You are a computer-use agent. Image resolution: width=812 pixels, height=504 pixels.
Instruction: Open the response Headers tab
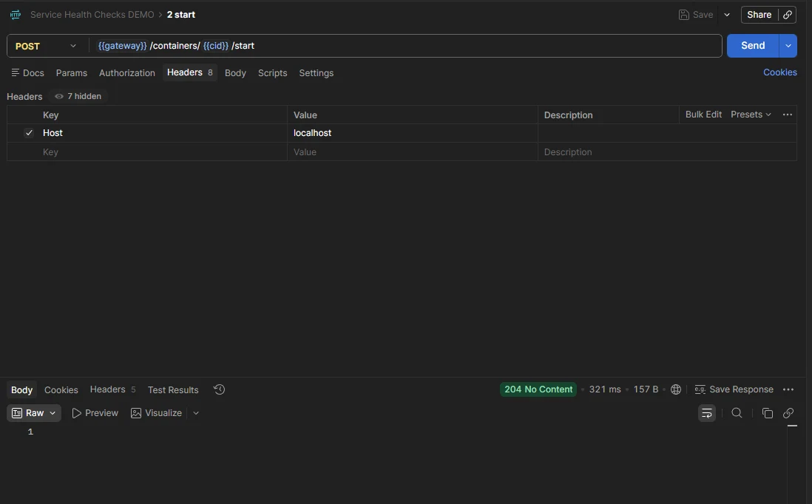(x=112, y=389)
